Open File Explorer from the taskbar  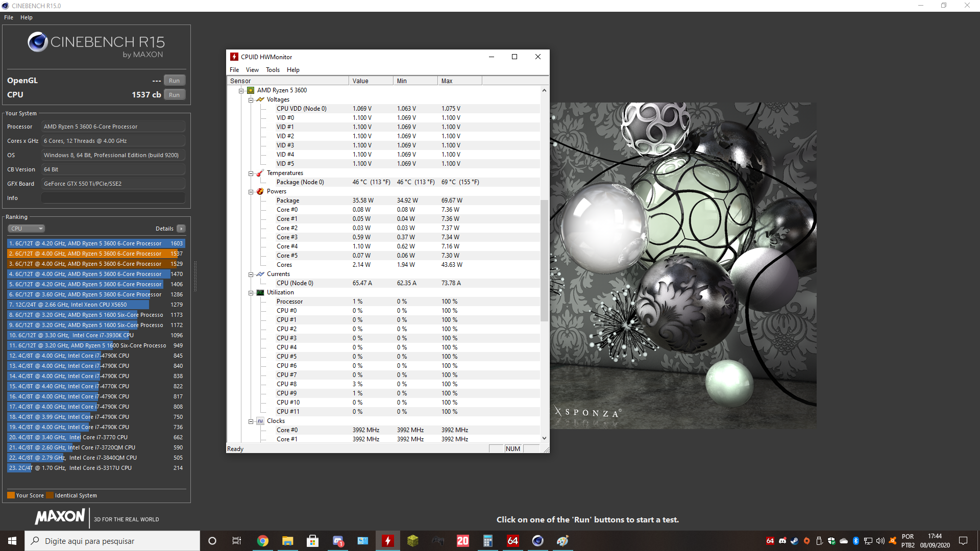click(x=288, y=541)
